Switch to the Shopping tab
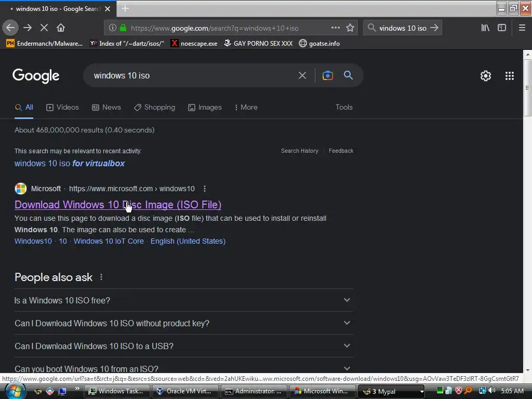 coord(154,107)
